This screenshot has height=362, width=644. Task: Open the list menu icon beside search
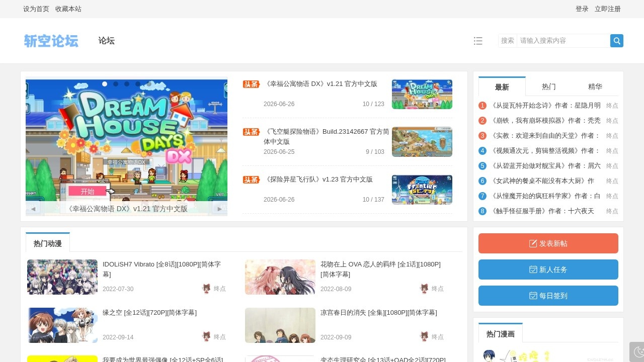[x=478, y=41]
